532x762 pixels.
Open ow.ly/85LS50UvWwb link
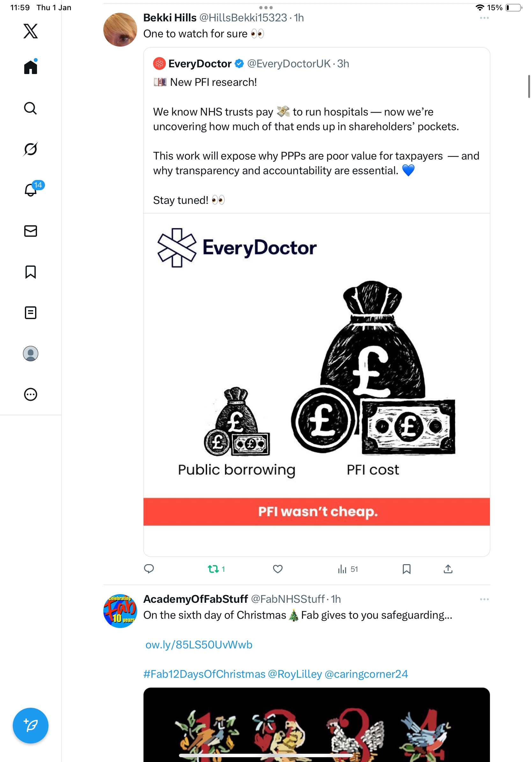coord(199,645)
